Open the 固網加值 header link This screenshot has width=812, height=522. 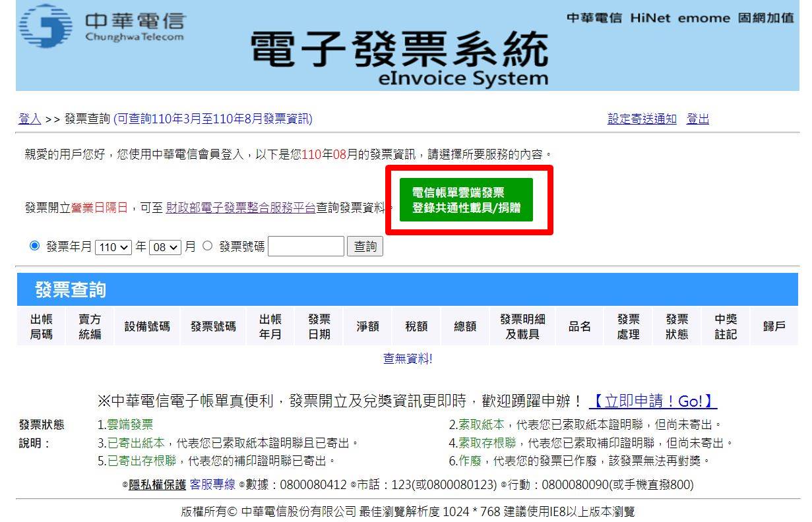(766, 18)
